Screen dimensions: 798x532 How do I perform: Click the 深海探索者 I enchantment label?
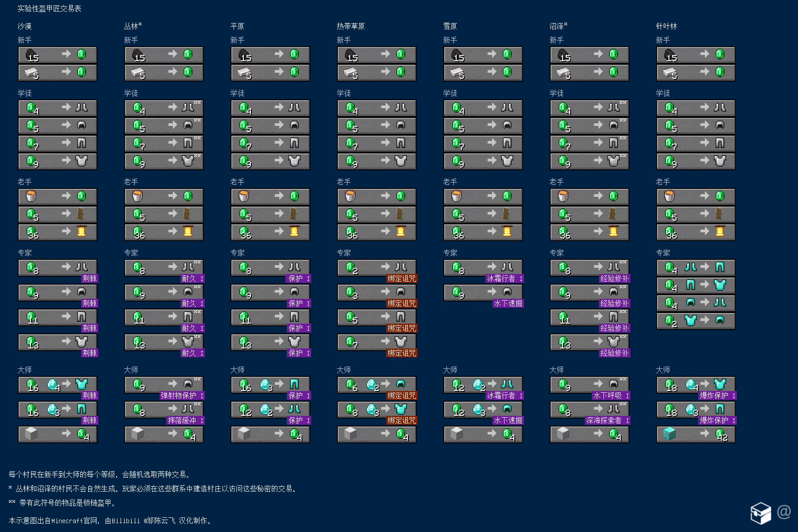(x=608, y=420)
